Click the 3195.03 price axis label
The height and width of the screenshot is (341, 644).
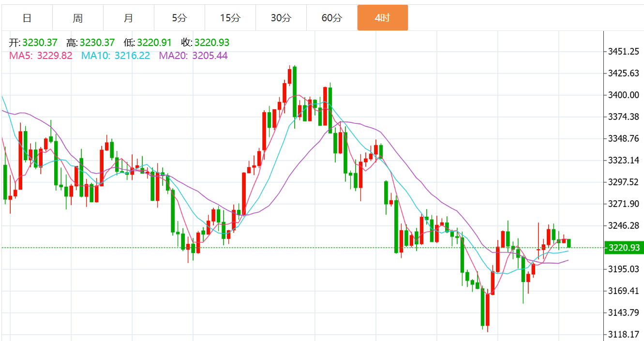(625, 269)
